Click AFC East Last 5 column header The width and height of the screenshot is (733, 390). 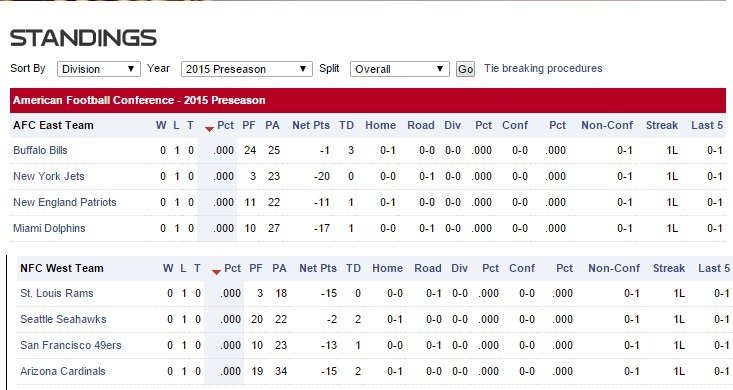(x=707, y=125)
